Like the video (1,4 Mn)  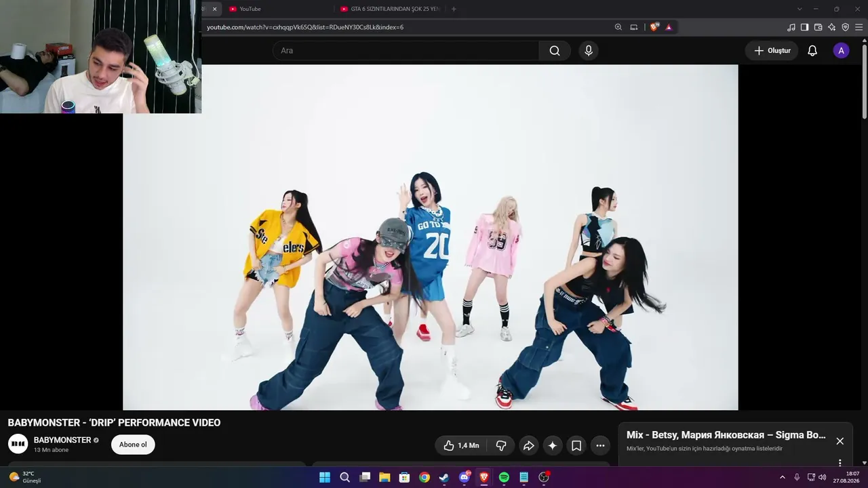click(461, 445)
